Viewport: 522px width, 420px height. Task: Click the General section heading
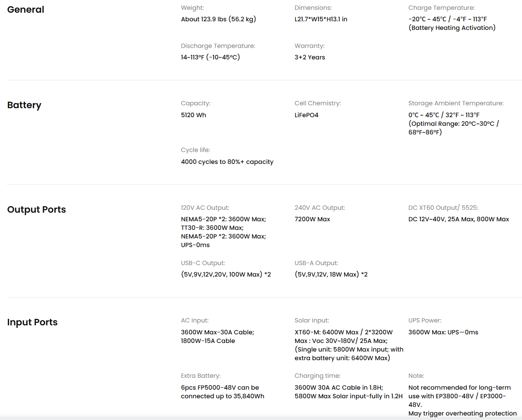pos(25,9)
